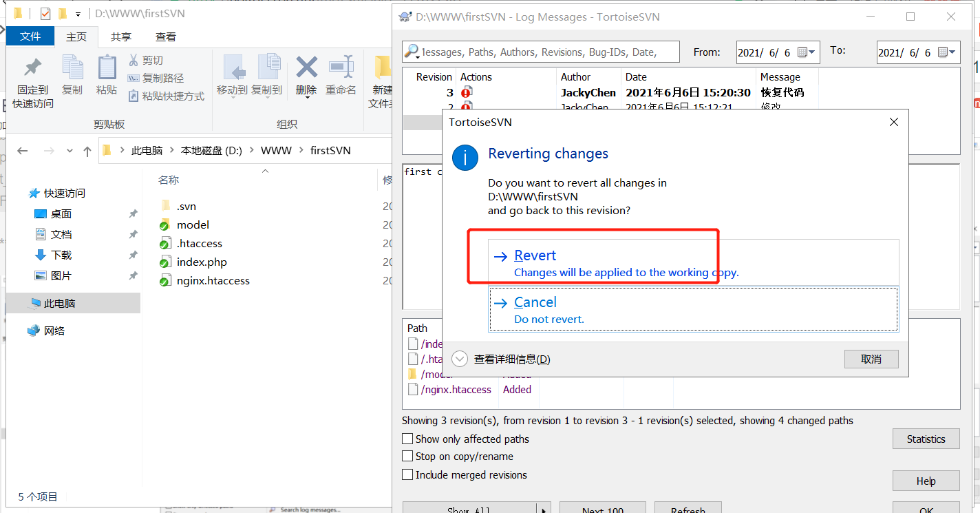Select 此电脑 in navigation pane

[x=73, y=303]
